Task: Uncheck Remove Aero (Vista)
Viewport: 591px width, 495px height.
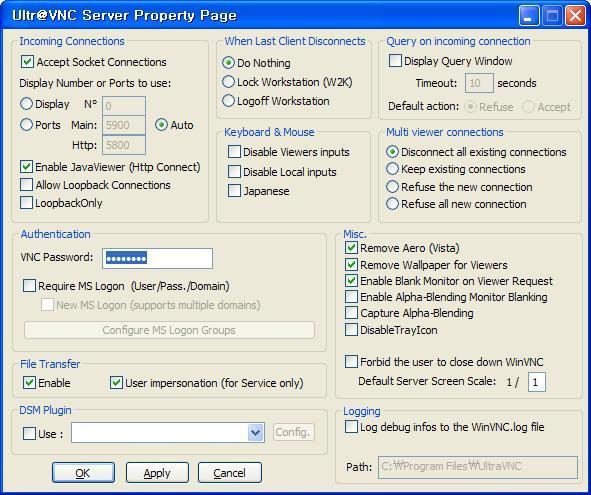Action: [x=351, y=248]
